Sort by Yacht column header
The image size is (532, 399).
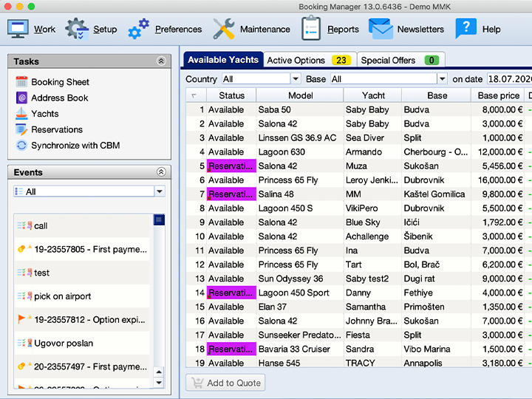(x=373, y=95)
